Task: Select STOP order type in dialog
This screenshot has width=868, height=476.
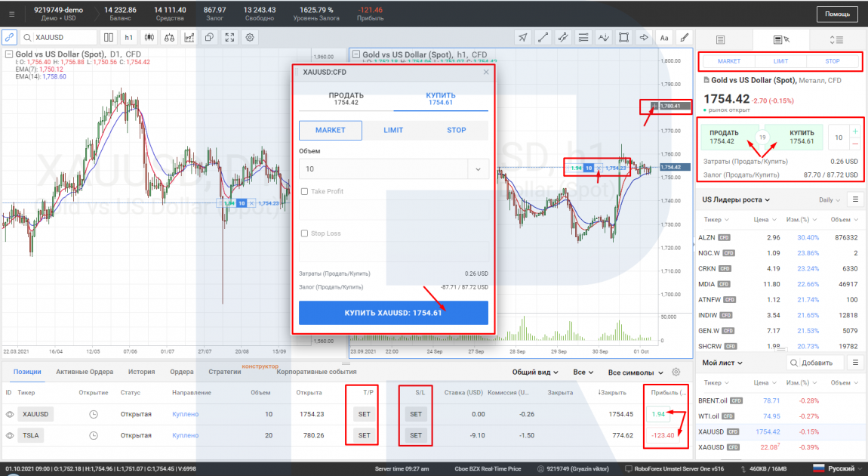Action: pyautogui.click(x=457, y=130)
